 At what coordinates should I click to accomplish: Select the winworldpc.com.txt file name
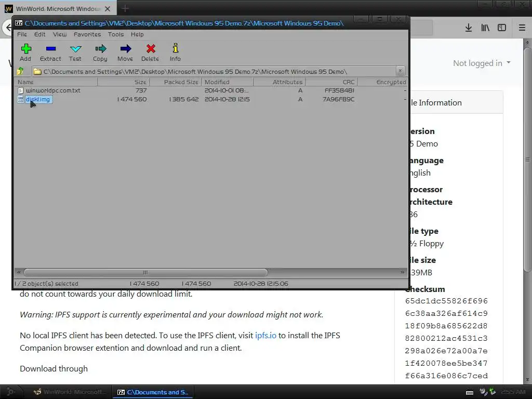coord(54,90)
